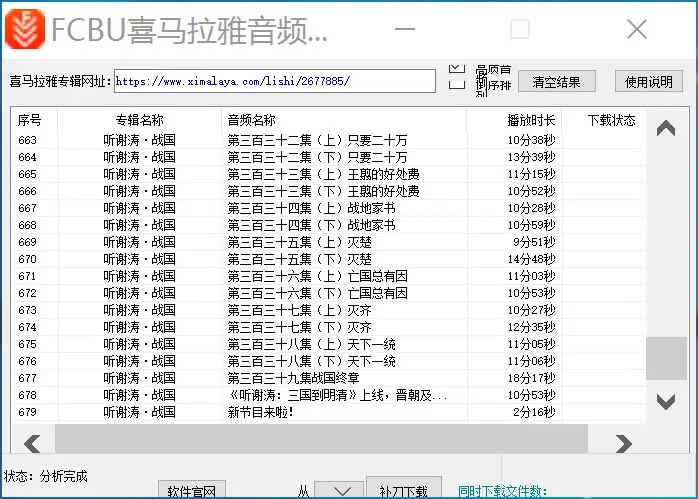
Task: Click the list scroll-down arrow
Action: tap(666, 402)
